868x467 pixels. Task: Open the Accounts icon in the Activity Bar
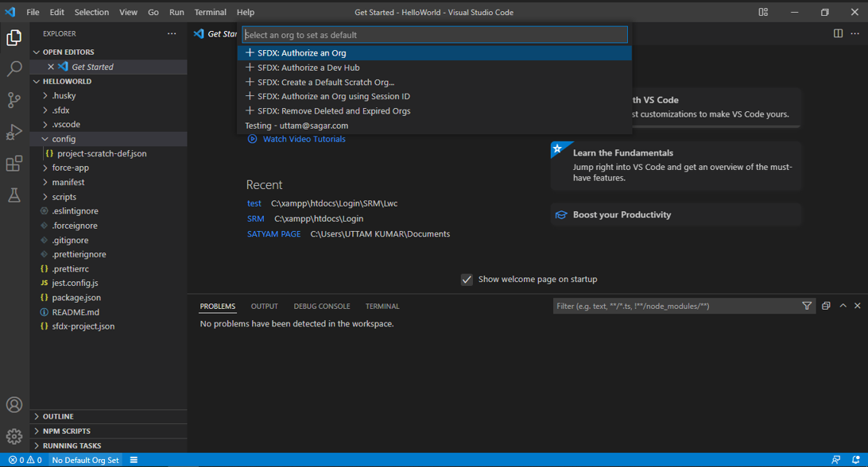[14, 404]
